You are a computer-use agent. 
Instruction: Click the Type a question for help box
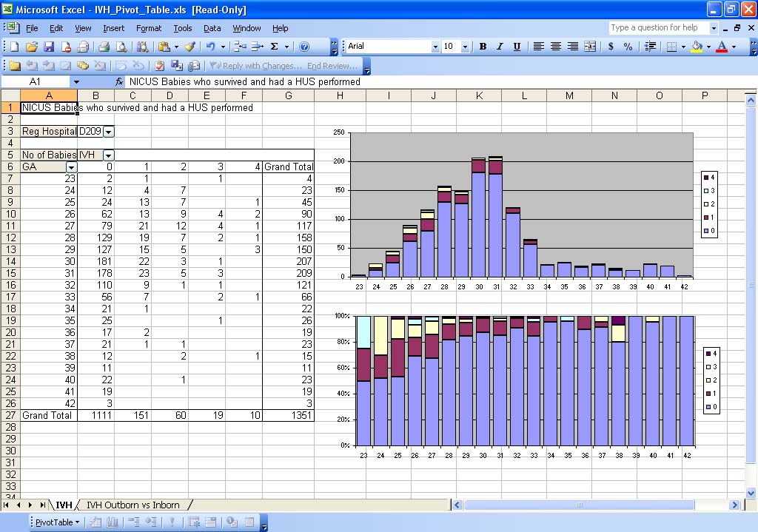click(x=658, y=28)
